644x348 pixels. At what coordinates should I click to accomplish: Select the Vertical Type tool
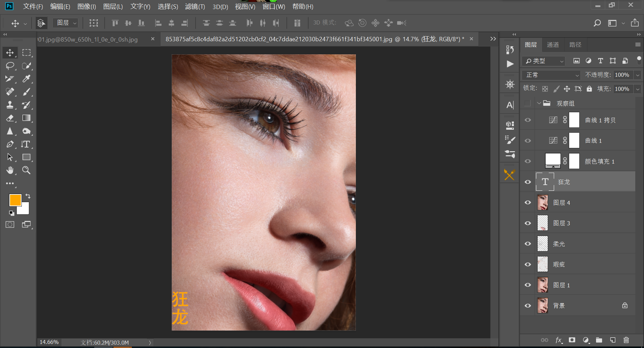click(26, 144)
